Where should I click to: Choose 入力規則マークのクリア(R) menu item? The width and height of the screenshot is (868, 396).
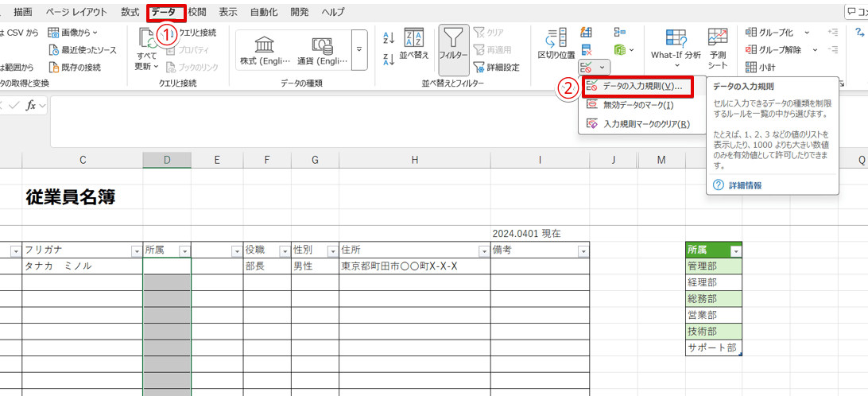[x=642, y=124]
